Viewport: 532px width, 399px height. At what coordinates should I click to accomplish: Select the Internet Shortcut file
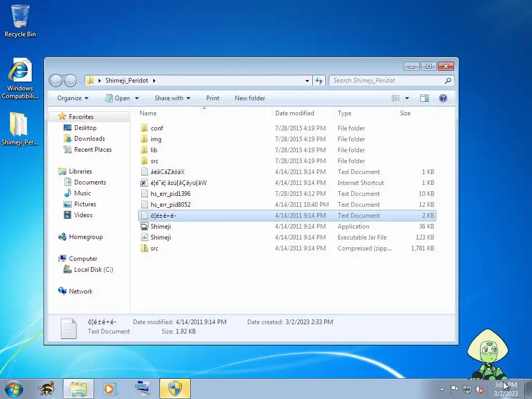(287, 183)
